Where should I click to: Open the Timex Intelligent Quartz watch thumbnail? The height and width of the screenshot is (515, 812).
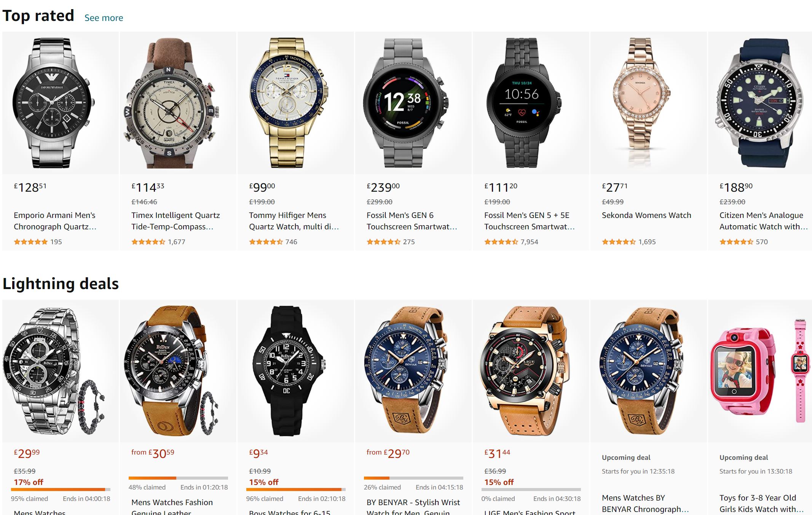point(171,103)
